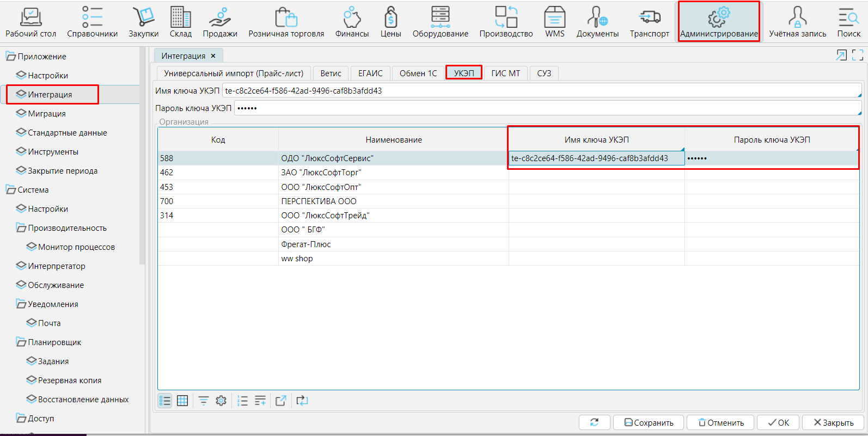
Task: Click the numbered list icon in the bottom toolbar
Action: (243, 401)
